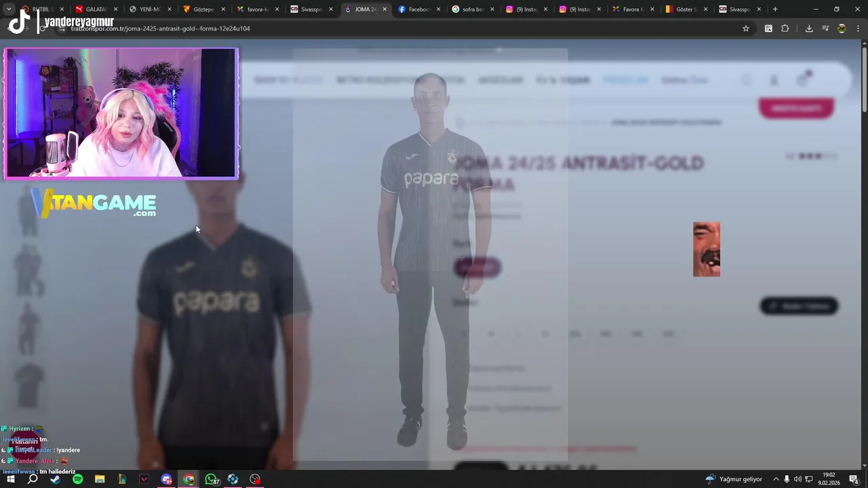Open Valorant from the taskbar

[144, 479]
